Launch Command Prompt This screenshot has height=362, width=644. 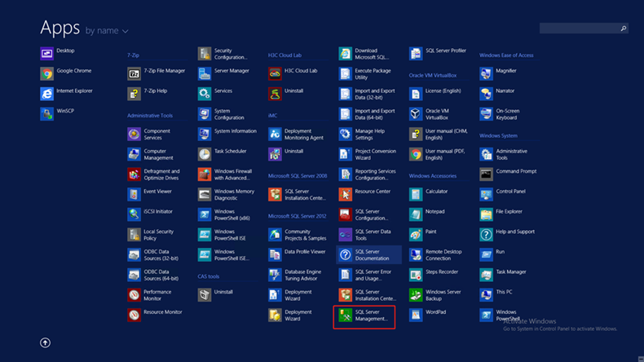[509, 174]
